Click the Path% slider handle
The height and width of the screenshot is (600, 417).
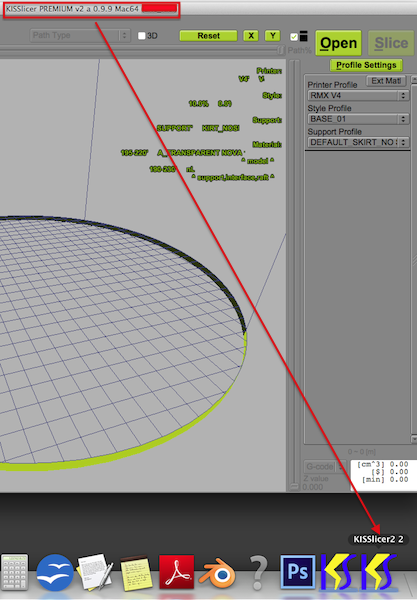click(281, 50)
